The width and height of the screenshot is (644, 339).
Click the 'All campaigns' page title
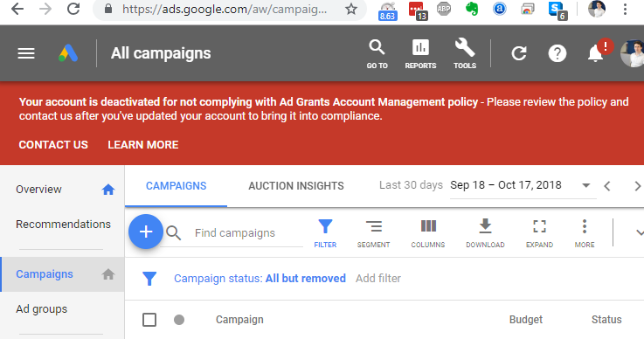point(161,53)
